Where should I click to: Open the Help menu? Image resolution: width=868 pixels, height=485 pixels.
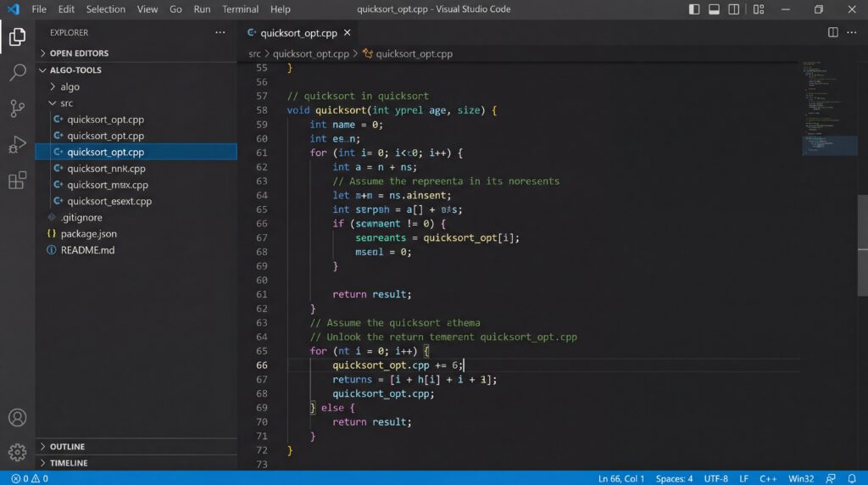coord(280,8)
